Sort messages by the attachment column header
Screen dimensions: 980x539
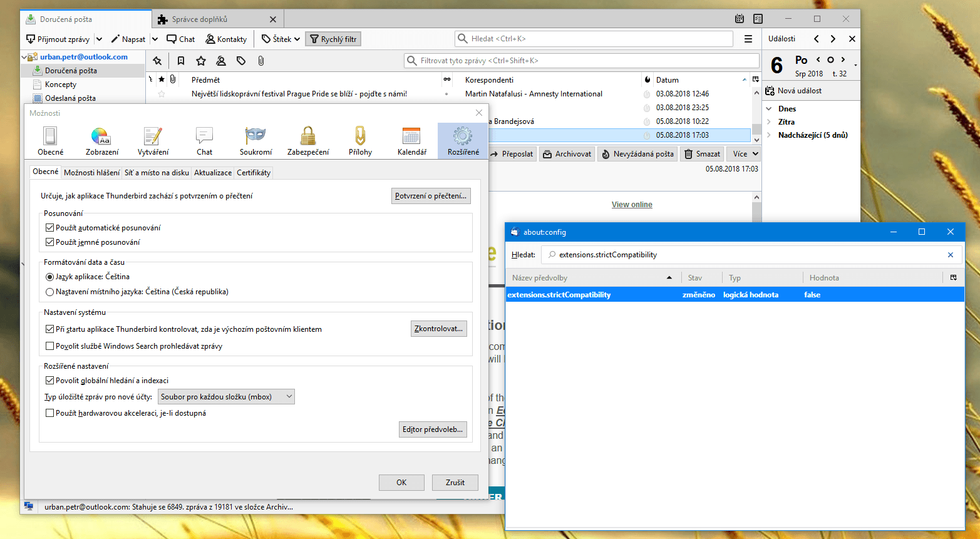click(x=173, y=80)
